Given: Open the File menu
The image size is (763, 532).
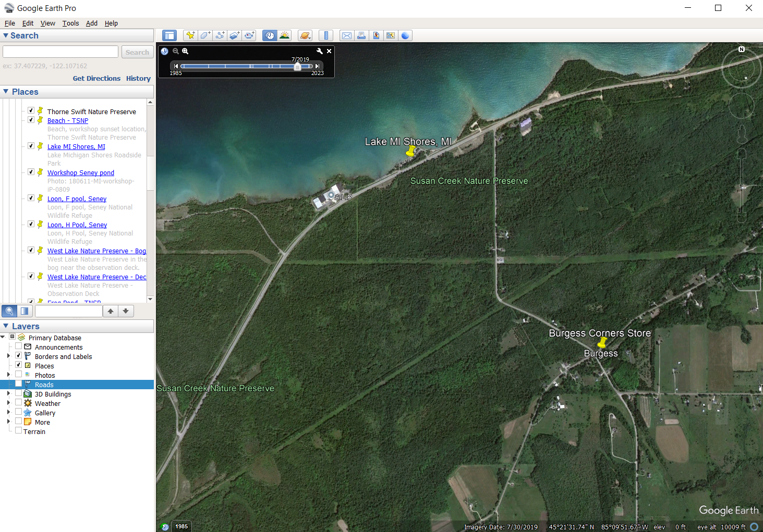Looking at the screenshot, I should tap(9, 23).
